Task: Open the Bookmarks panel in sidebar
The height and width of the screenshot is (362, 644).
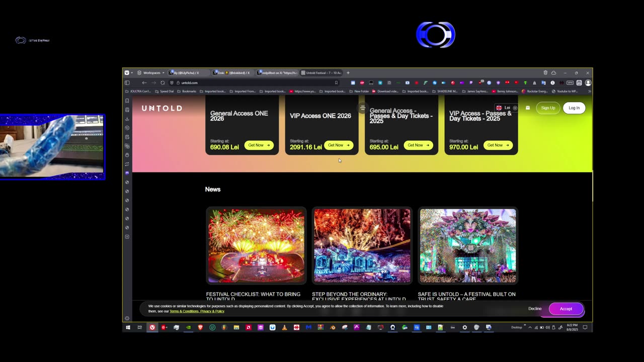Action: pos(127,101)
